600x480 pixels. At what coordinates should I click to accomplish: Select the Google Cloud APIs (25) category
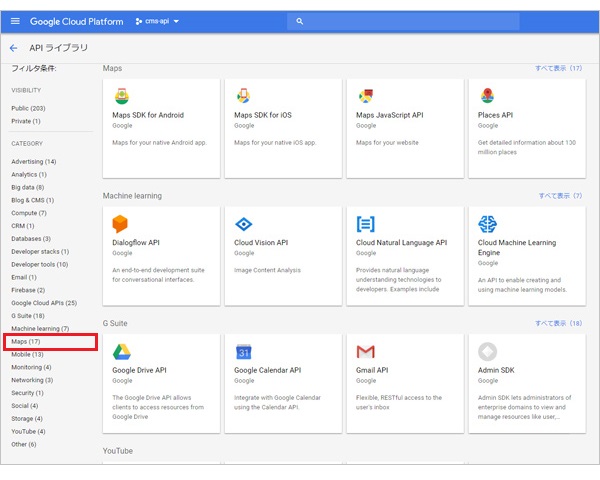pyautogui.click(x=44, y=303)
